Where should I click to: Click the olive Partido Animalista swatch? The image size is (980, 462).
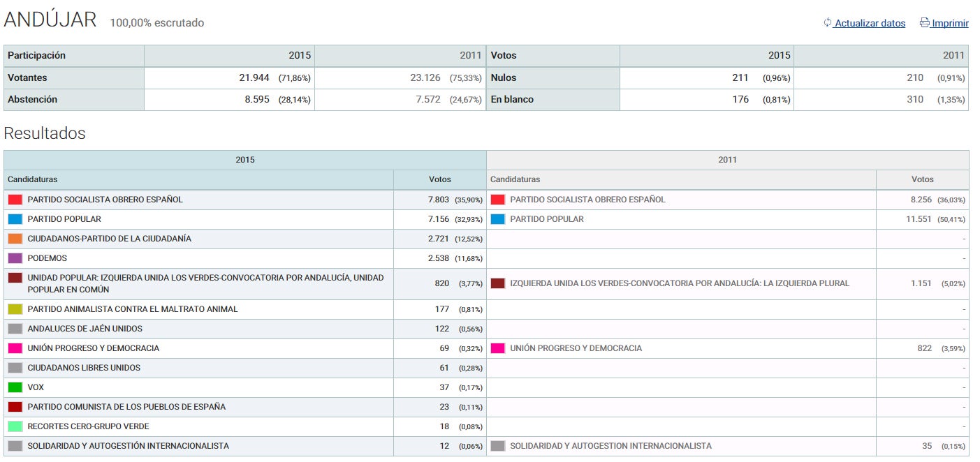coord(15,309)
